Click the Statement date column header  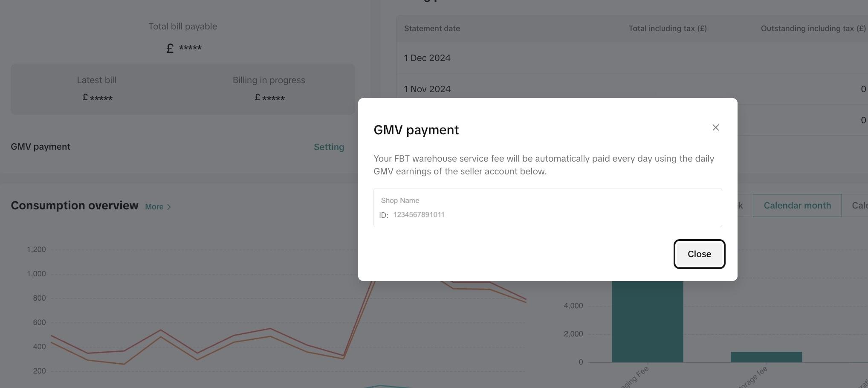[431, 28]
